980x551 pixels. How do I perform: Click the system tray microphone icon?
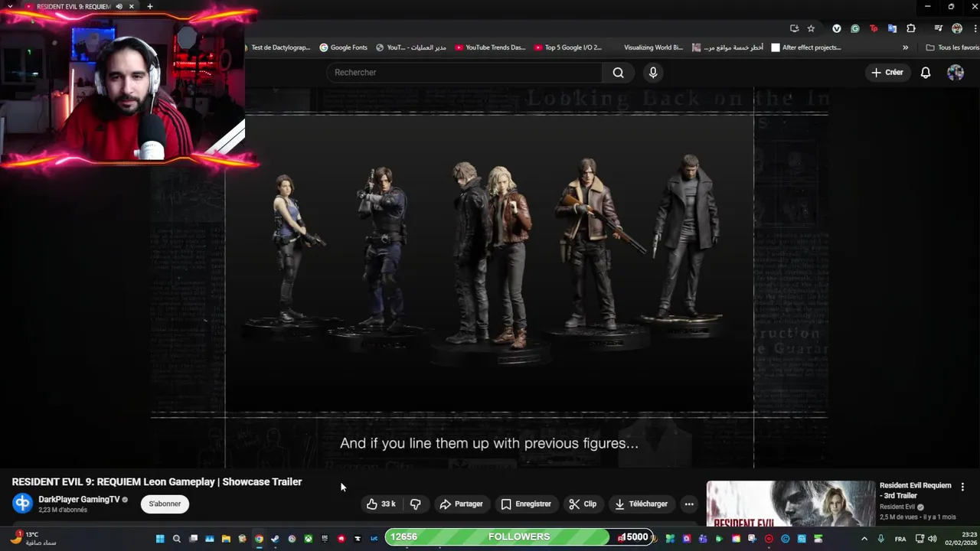(881, 539)
